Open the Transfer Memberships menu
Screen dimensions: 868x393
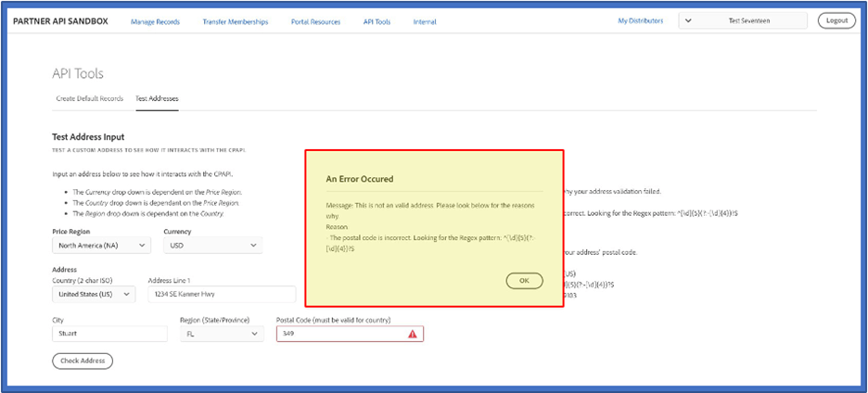coord(235,21)
